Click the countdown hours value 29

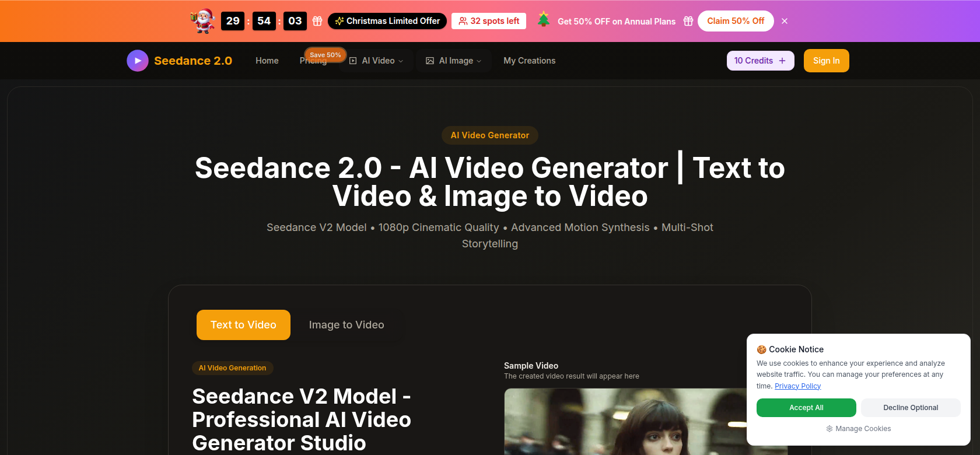tap(233, 21)
